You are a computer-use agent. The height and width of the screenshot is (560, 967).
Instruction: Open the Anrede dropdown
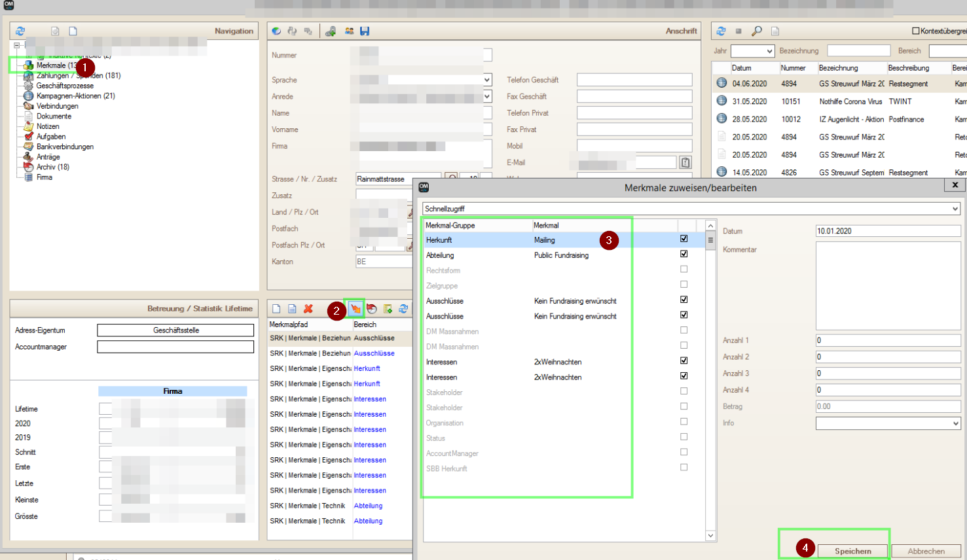click(487, 96)
